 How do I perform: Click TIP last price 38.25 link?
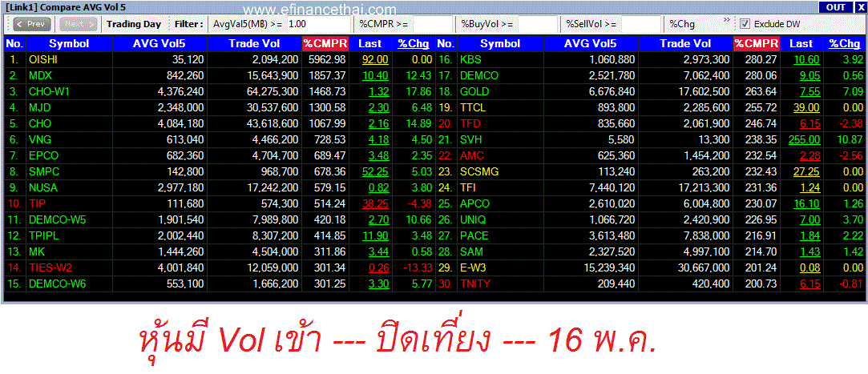375,204
